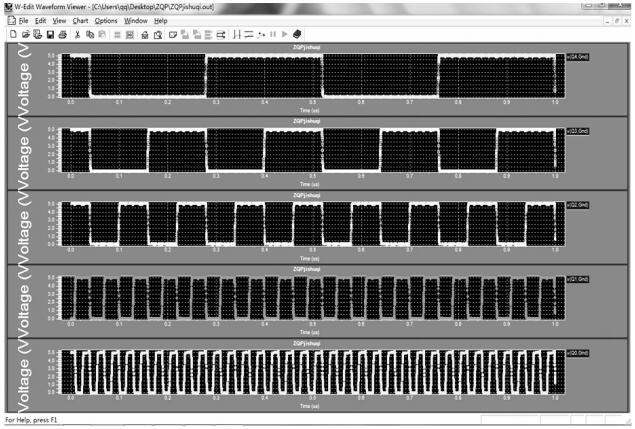Click the Chart properties note icon
This screenshot has width=635, height=429.
(x=173, y=35)
